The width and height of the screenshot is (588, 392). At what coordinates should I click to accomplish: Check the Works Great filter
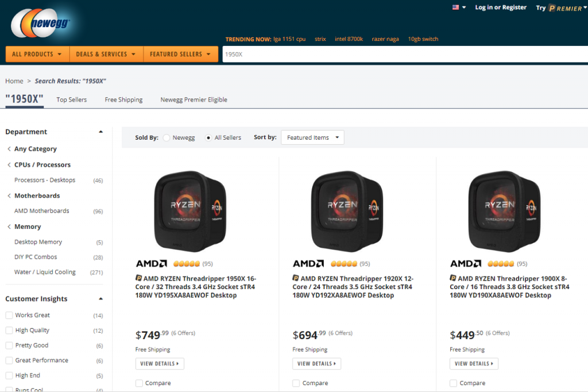9,315
